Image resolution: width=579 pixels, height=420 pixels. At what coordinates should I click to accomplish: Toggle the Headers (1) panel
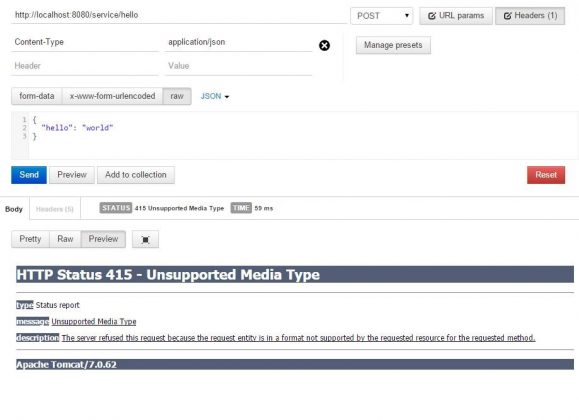pos(530,16)
